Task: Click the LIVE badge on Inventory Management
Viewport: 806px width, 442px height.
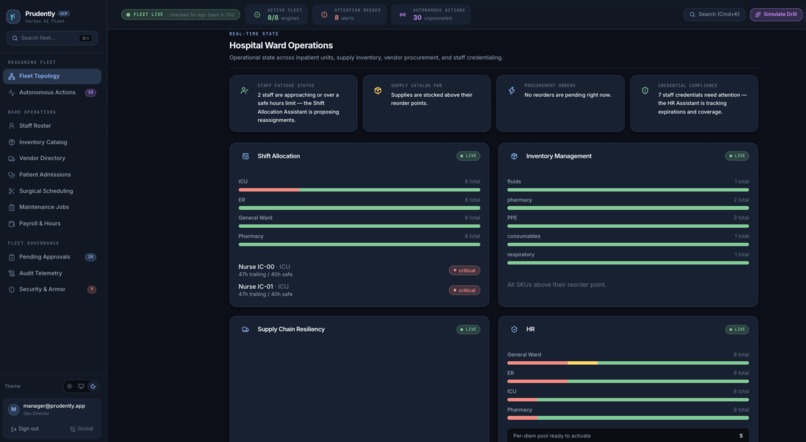Action: (x=737, y=156)
